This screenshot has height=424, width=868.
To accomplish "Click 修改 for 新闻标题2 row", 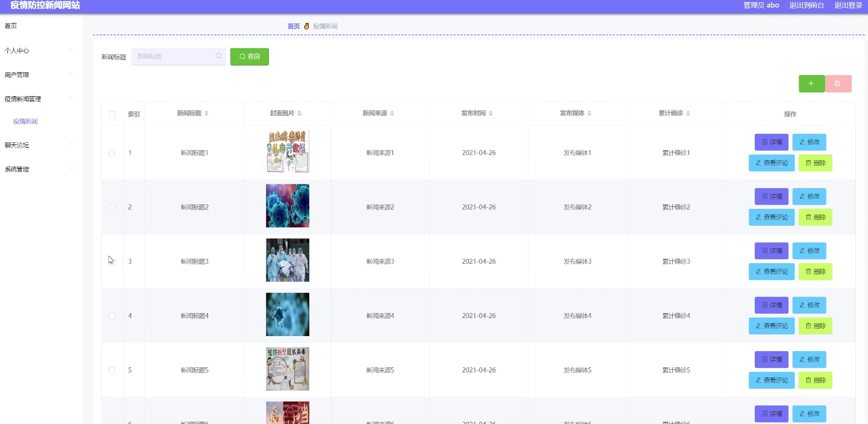I will pos(809,197).
